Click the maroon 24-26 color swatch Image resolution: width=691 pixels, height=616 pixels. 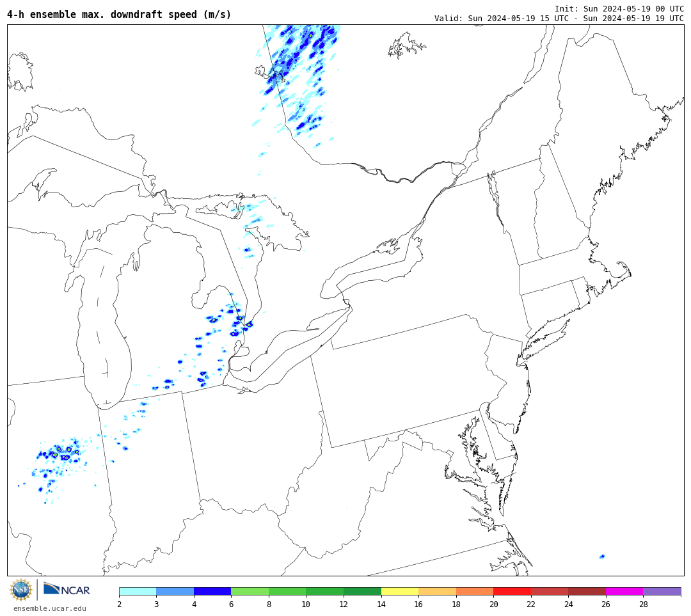tap(587, 591)
